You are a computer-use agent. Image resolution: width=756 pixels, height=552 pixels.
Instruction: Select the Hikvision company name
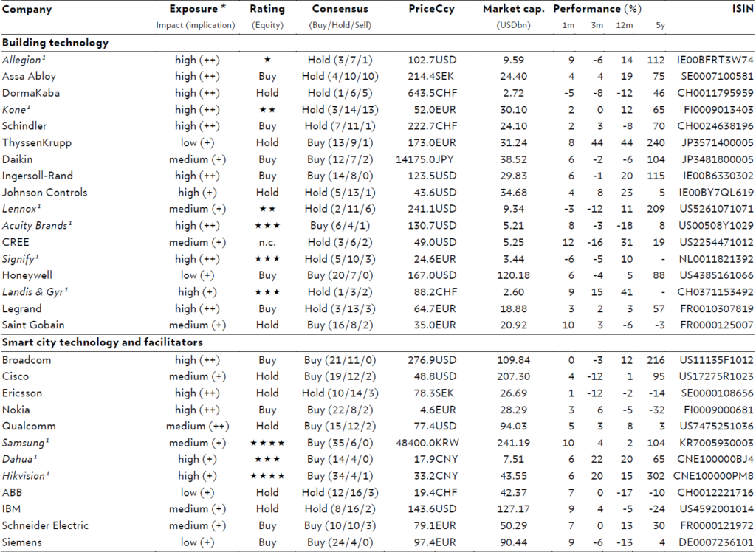pyautogui.click(x=26, y=476)
